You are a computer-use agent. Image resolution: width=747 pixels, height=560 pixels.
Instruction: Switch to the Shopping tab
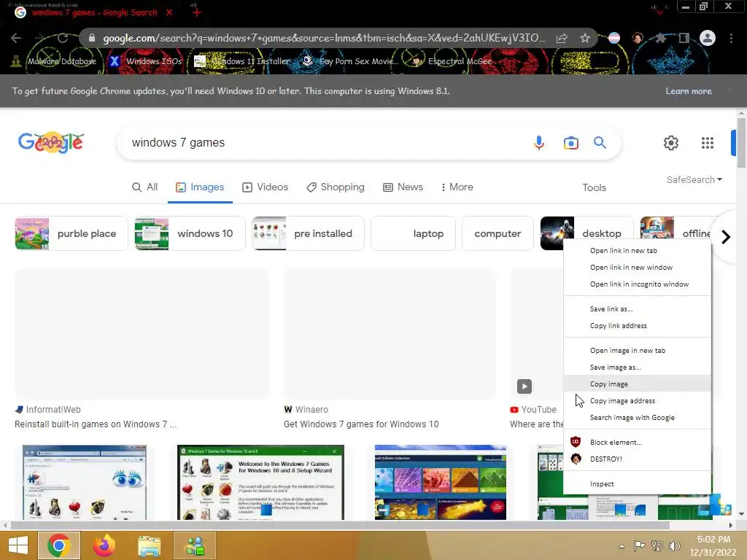(336, 187)
